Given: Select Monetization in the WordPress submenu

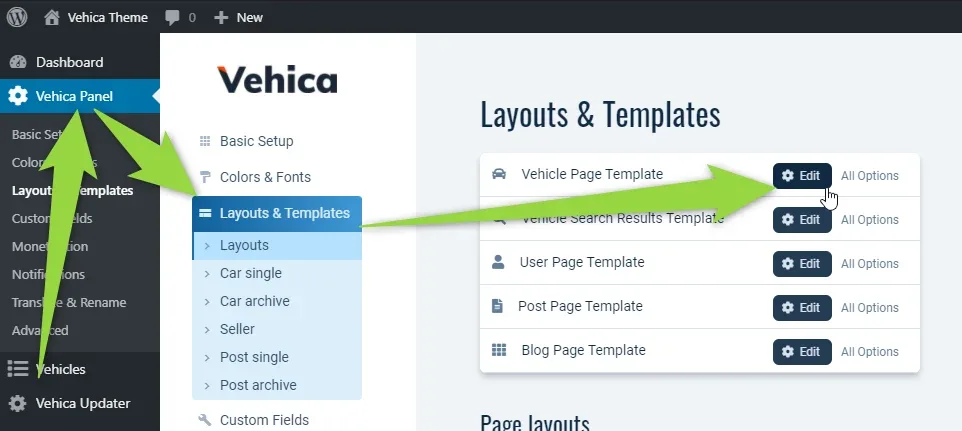Looking at the screenshot, I should tap(50, 246).
